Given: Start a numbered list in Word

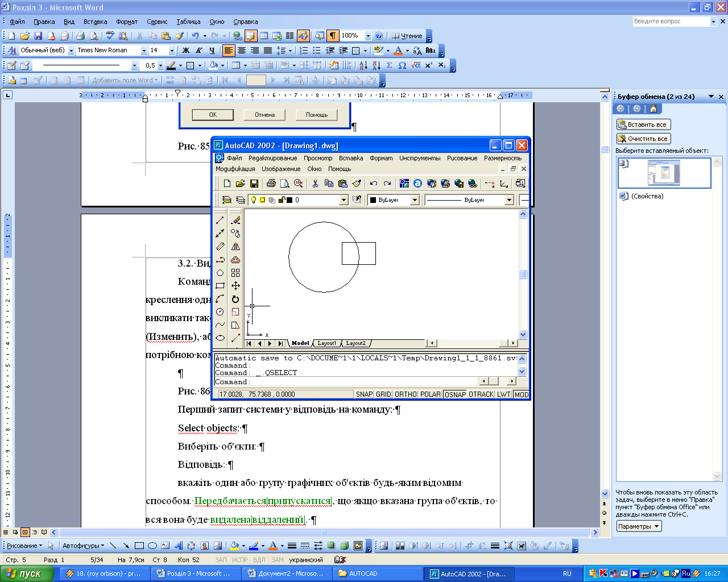Looking at the screenshot, I should (x=304, y=51).
